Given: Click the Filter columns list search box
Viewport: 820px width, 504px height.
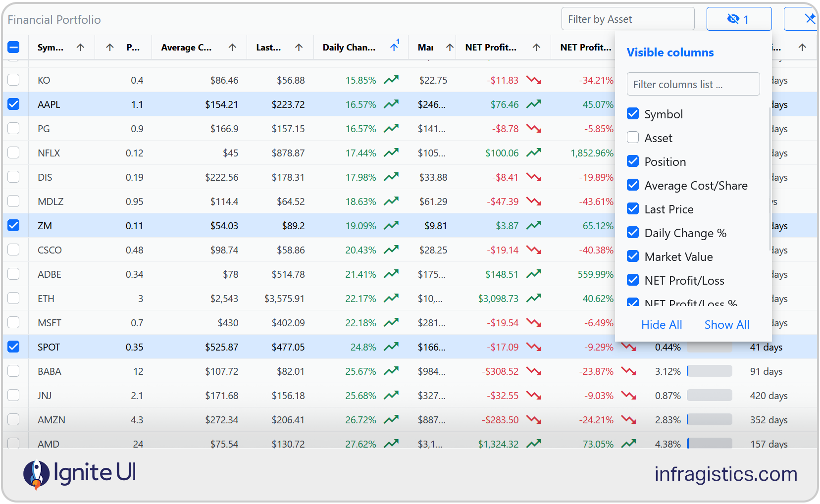Looking at the screenshot, I should (x=693, y=84).
